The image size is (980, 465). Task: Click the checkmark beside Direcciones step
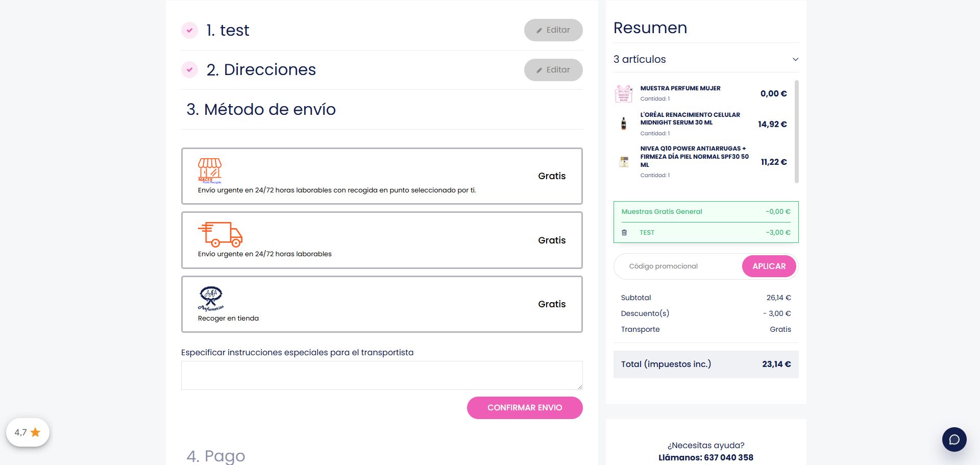pyautogui.click(x=190, y=69)
